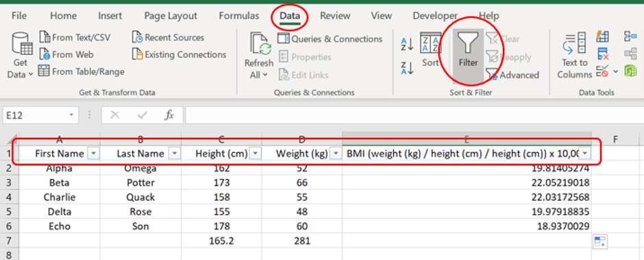Viewport: 644px width, 260px height.
Task: Select cell containing Potter
Action: [140, 182]
